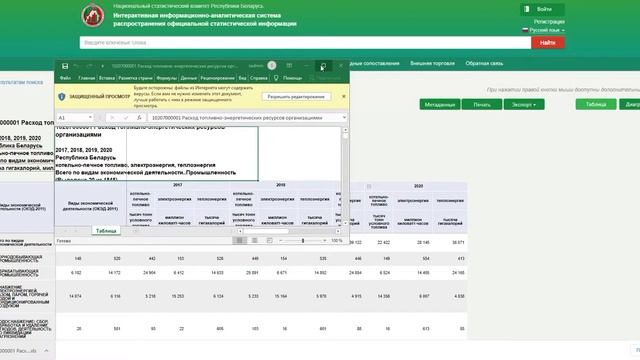The image size is (640, 360).
Task: Expand the Name Box dropdown arrow
Action: point(90,118)
